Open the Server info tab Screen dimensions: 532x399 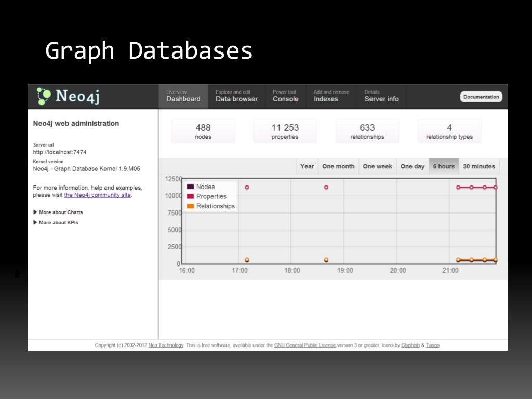click(x=381, y=96)
